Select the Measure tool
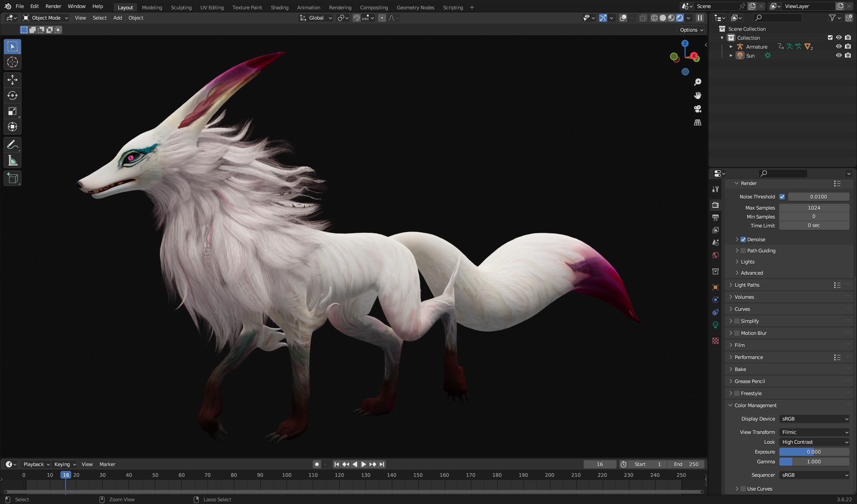 click(12, 161)
